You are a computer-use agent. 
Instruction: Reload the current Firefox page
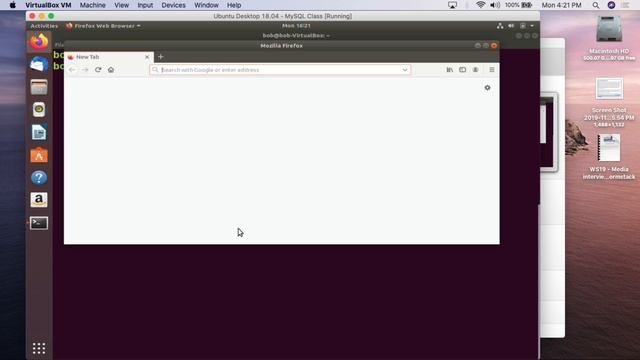tap(98, 70)
